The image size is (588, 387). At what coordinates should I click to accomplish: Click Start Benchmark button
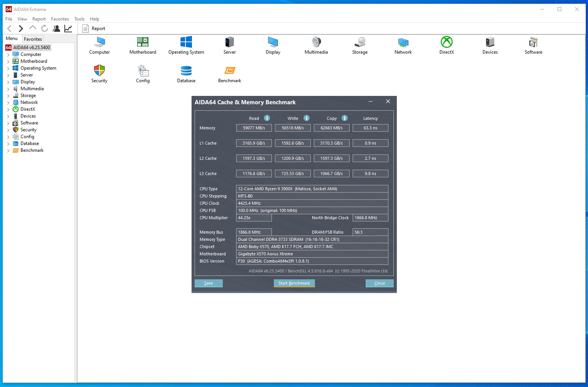[294, 283]
